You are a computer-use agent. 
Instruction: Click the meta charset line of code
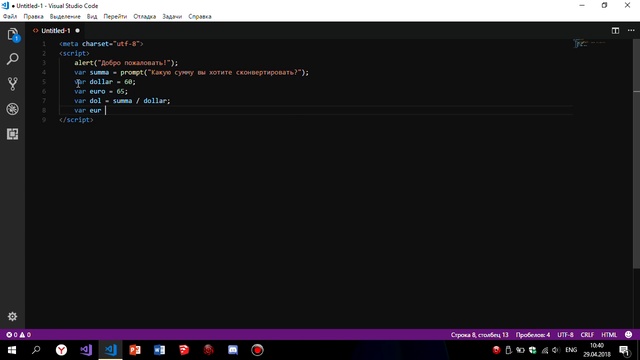click(x=101, y=44)
